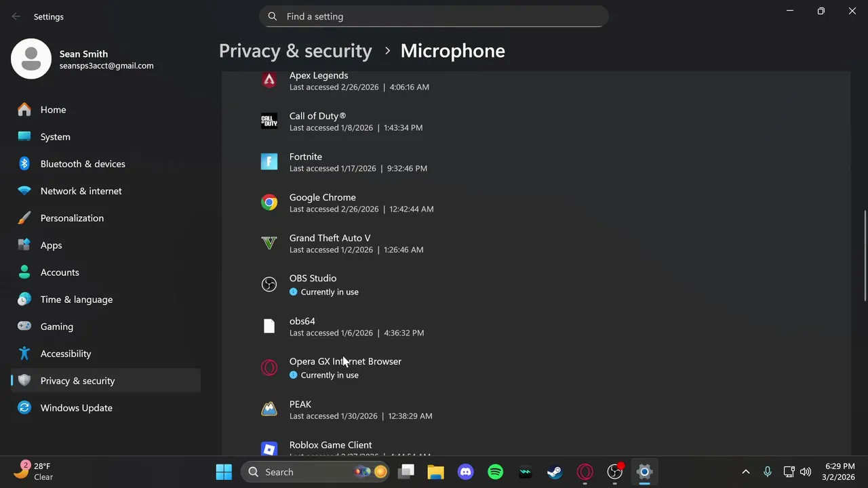
Task: Click the 'Apex Legends' app name
Action: click(x=319, y=75)
